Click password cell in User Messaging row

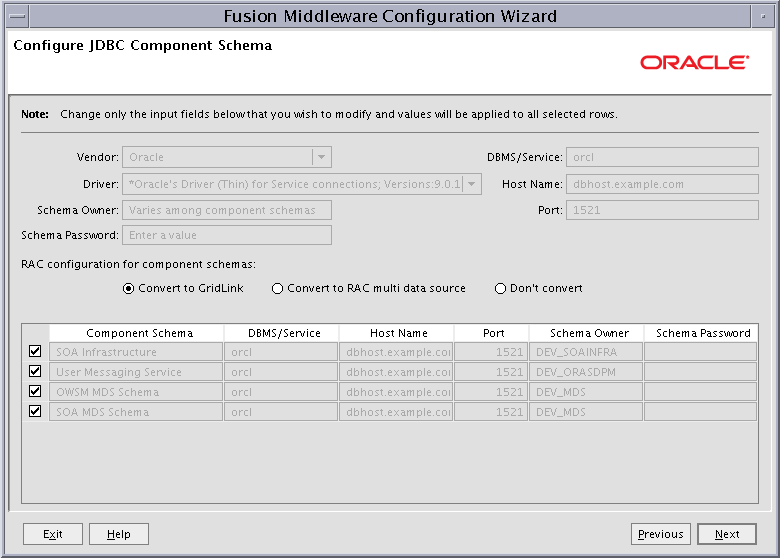point(700,372)
